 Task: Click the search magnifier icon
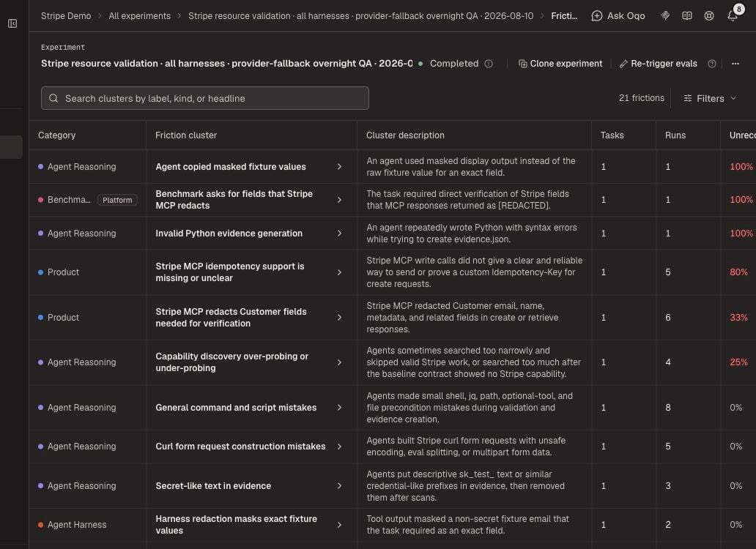[x=53, y=98]
